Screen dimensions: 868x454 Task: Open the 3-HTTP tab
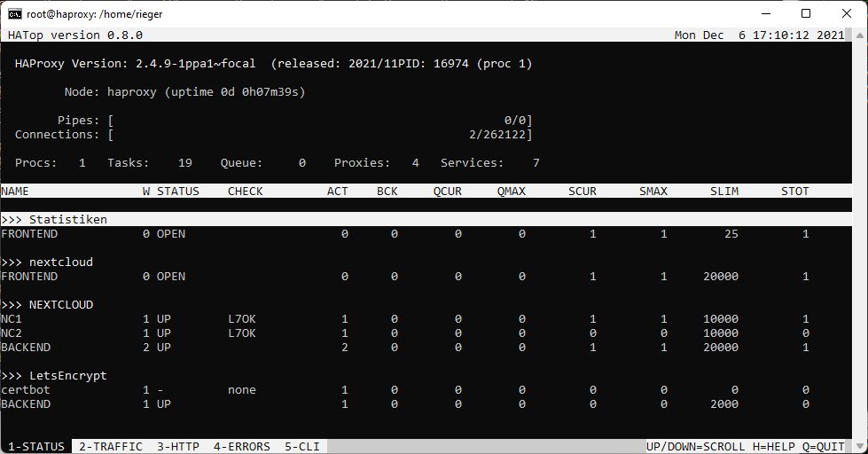pos(177,446)
